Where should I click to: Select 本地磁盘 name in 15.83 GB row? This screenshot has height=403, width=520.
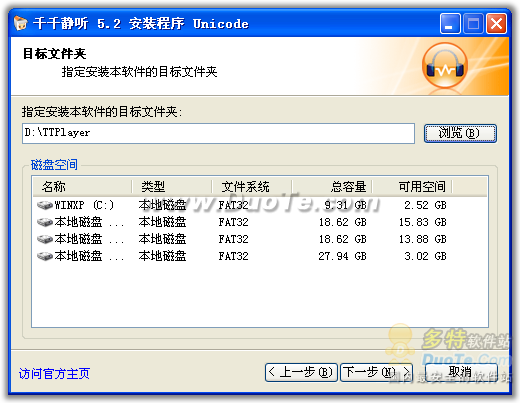pyautogui.click(x=89, y=222)
